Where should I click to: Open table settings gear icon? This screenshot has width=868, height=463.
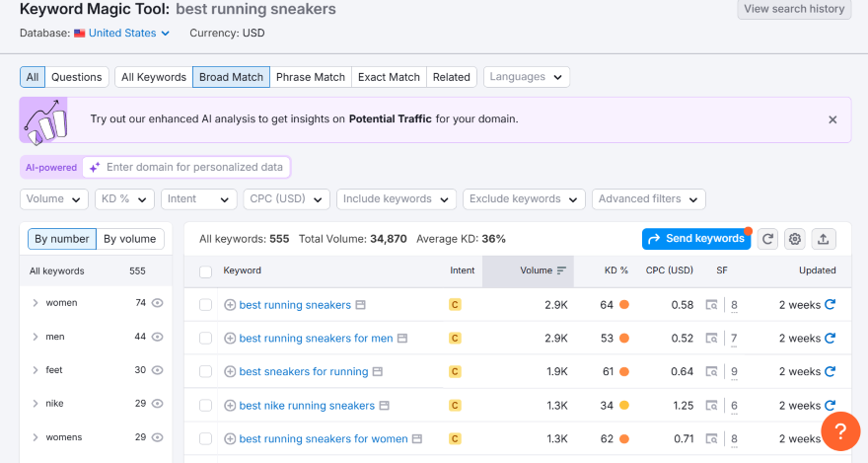[795, 239]
